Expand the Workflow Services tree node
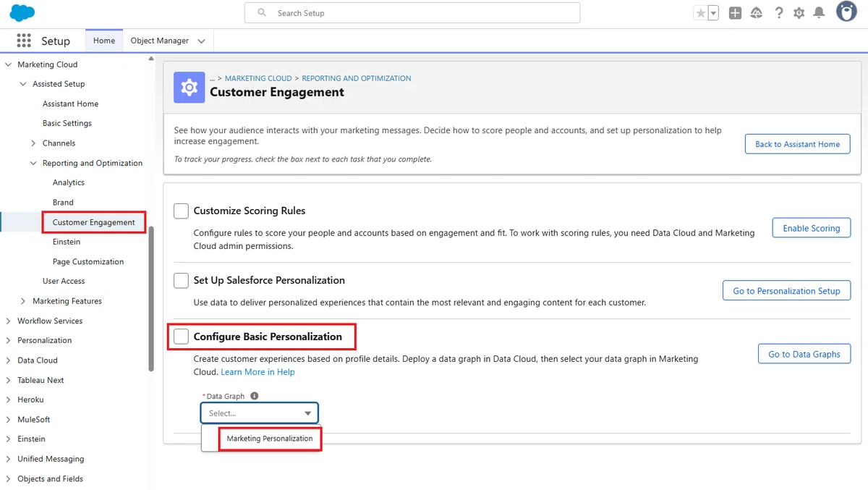 coord(8,321)
